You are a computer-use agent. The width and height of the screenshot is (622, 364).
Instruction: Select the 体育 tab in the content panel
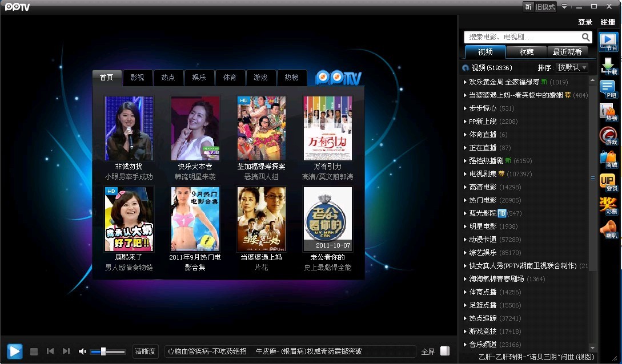(230, 78)
